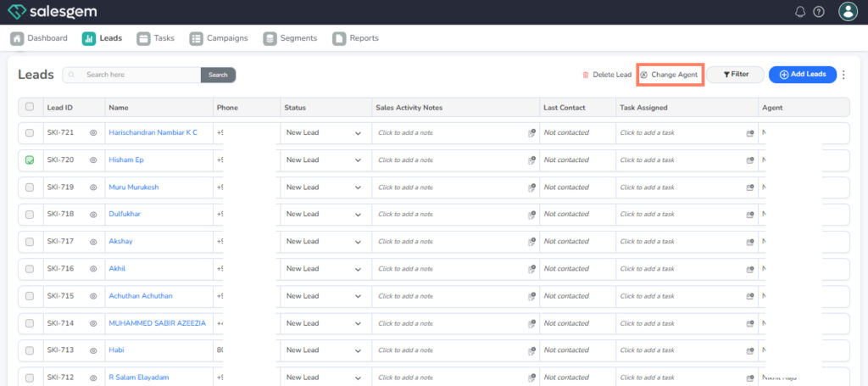This screenshot has width=868, height=386.
Task: Click the notification bell icon
Action: coord(800,12)
